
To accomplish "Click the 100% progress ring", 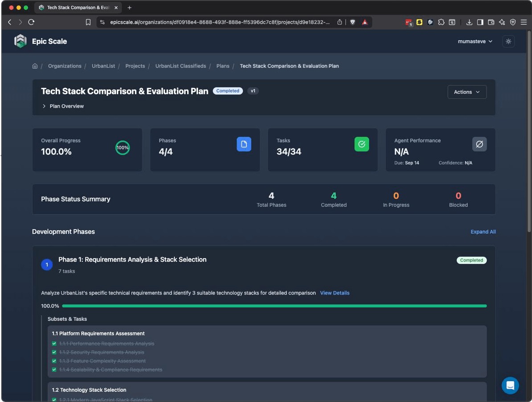I will tap(123, 148).
